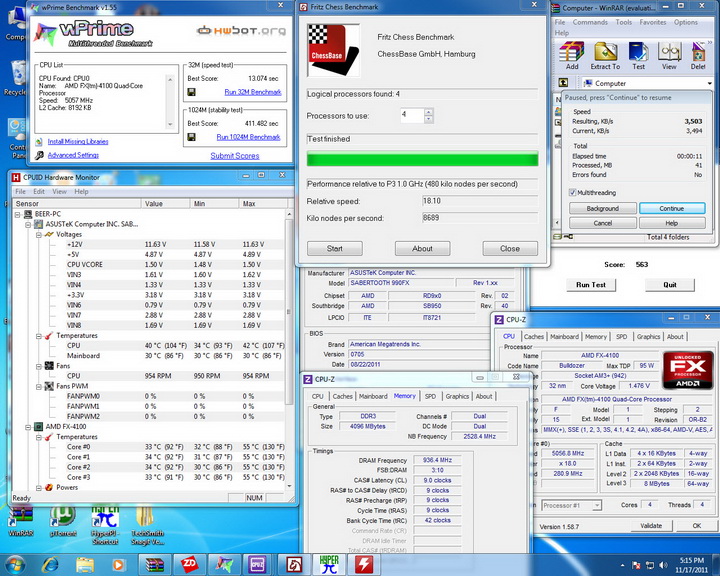Viewport: 720px width, 576px height.
Task: Toggle Multithreading checkbox in WinRAR benchmark
Action: click(573, 192)
